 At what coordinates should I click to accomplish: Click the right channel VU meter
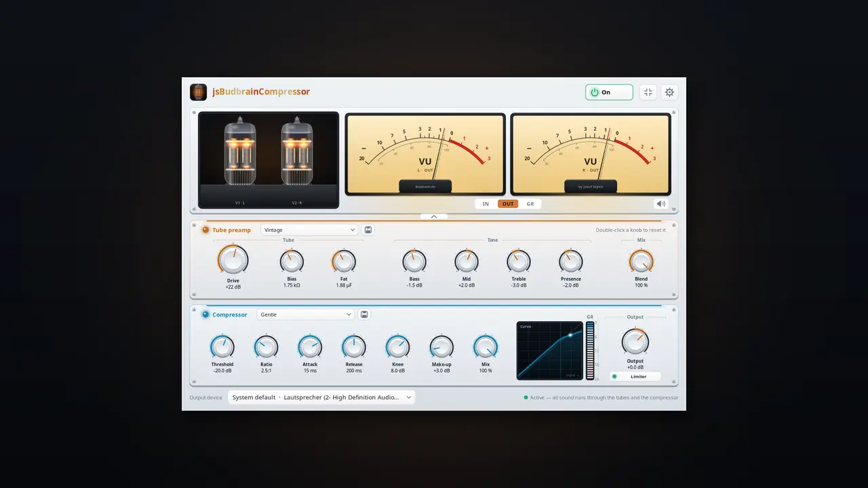(x=591, y=155)
